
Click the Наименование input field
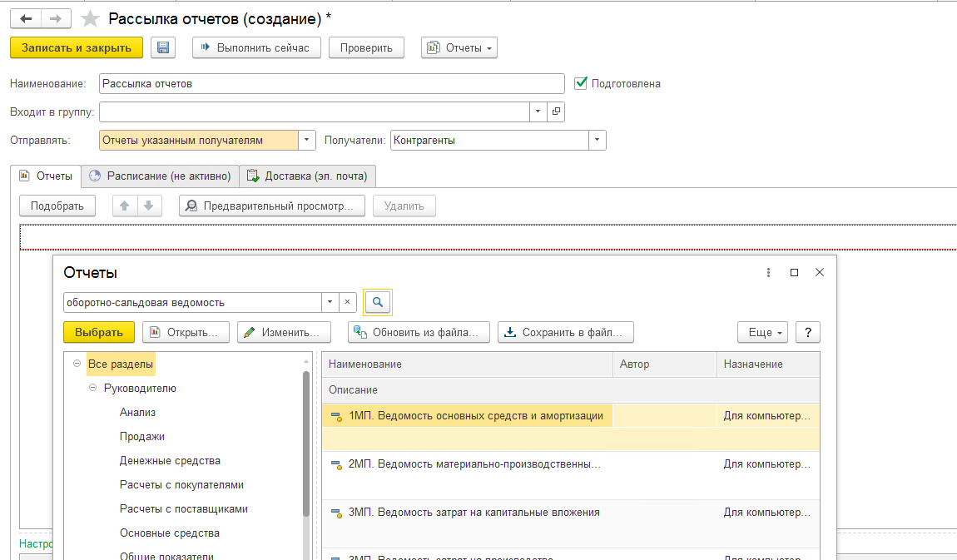pos(331,83)
